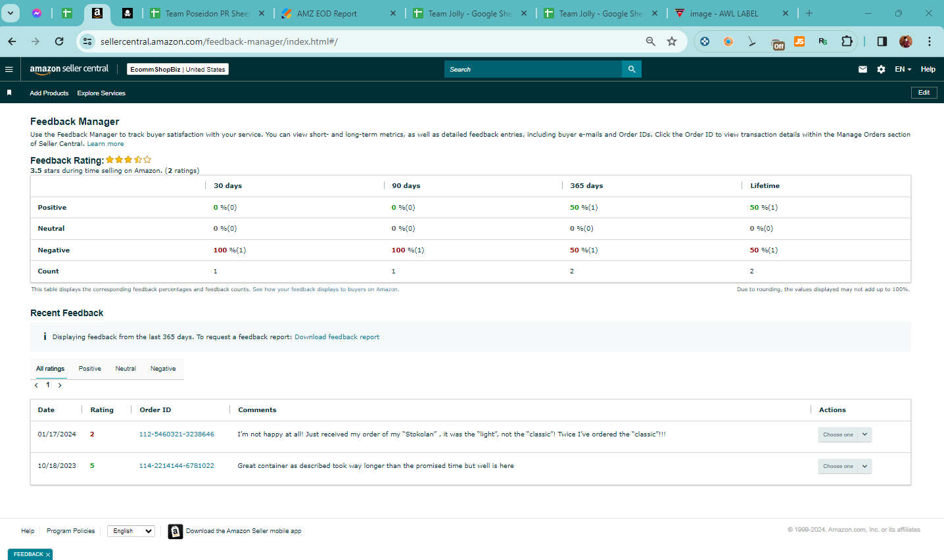The width and height of the screenshot is (944, 560).
Task: Click the 365 days column header
Action: pyautogui.click(x=586, y=186)
